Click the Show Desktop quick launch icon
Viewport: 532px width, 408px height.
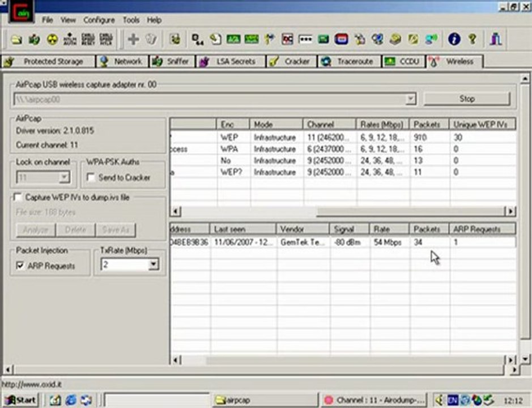pos(55,400)
